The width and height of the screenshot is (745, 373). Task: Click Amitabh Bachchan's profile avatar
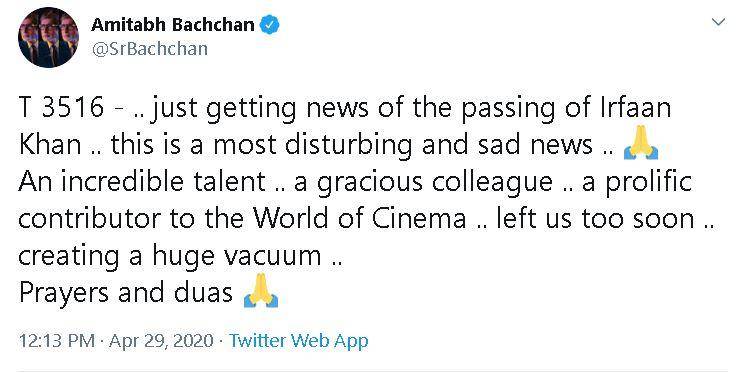point(48,38)
